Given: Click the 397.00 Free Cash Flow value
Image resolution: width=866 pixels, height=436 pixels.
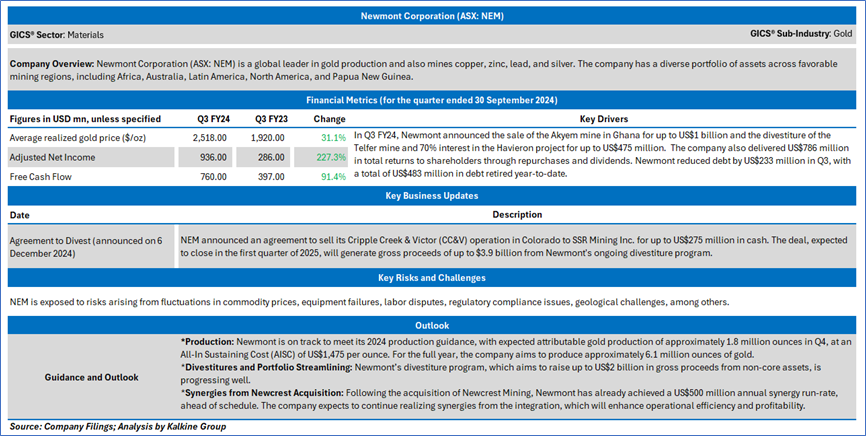Looking at the screenshot, I should pos(271,177).
